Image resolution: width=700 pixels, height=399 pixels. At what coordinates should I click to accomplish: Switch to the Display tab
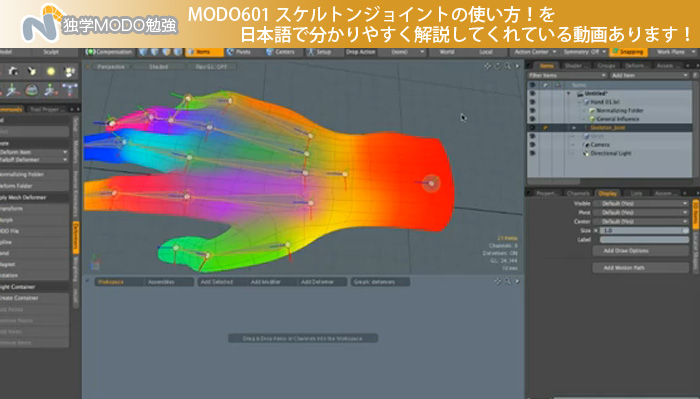[x=608, y=193]
